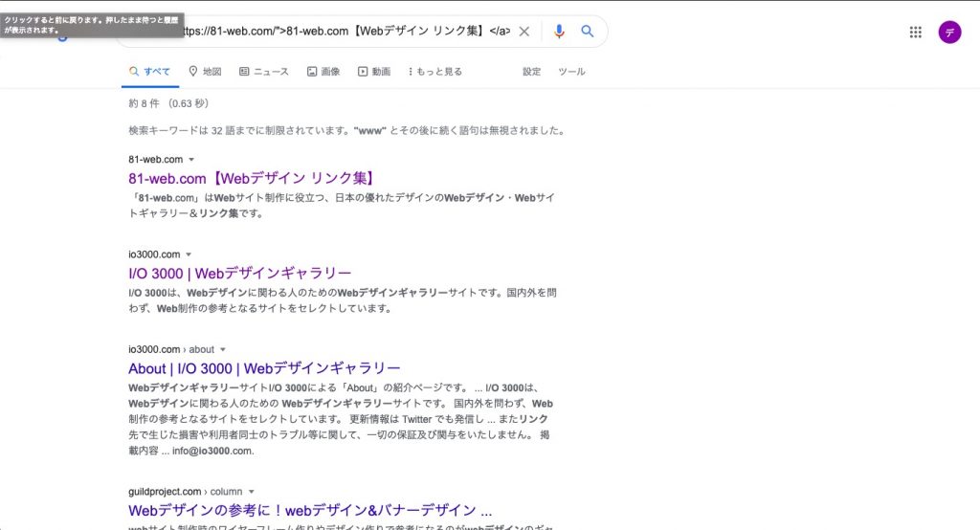Open the About | I/O 3000 result

click(264, 368)
